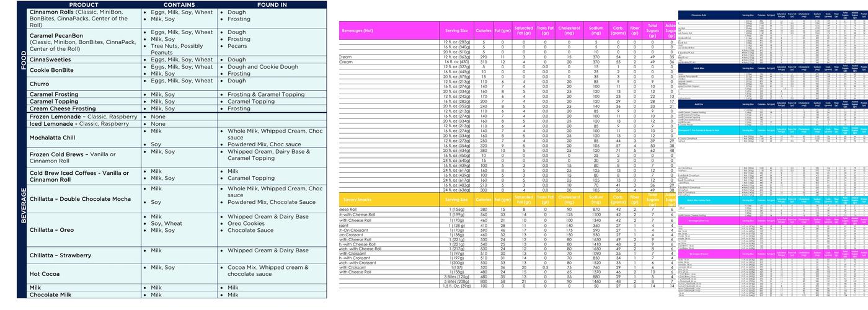Select 'Cocoa Mix, Whipped cream & chocolate sauce' text

[268, 271]
